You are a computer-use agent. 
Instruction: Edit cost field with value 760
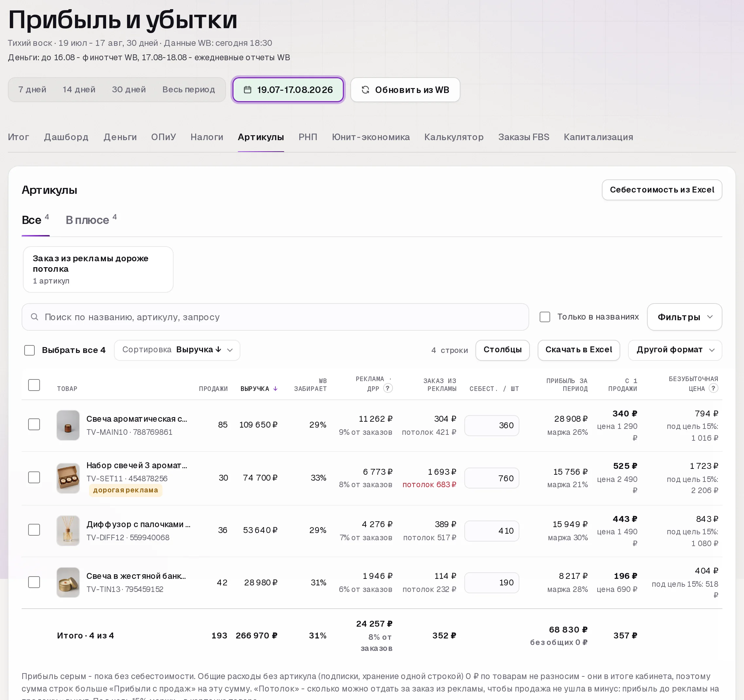(492, 478)
